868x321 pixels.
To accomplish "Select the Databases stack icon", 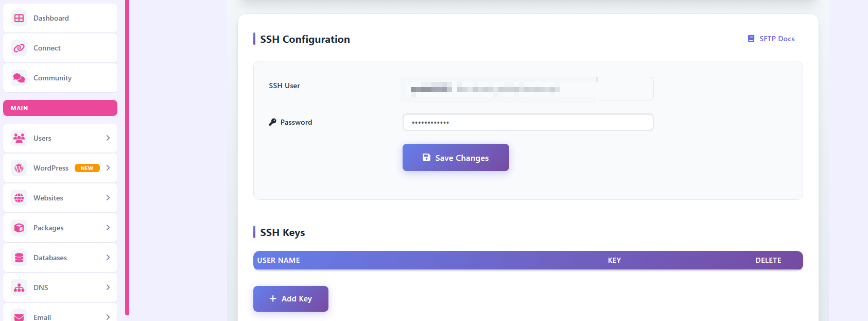I will (19, 258).
